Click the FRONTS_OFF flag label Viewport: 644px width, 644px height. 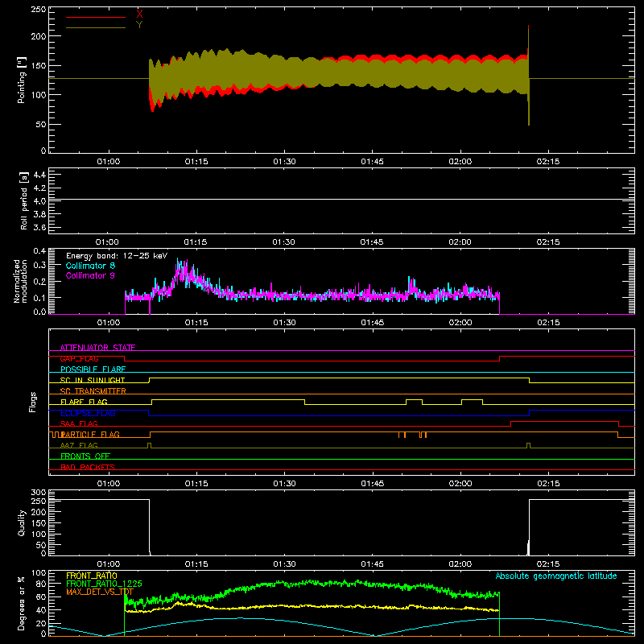pyautogui.click(x=85, y=456)
